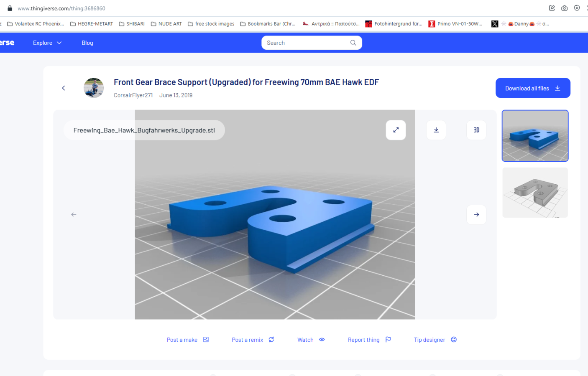Select the gray model thumbnail
This screenshot has height=376, width=588.
(x=534, y=193)
